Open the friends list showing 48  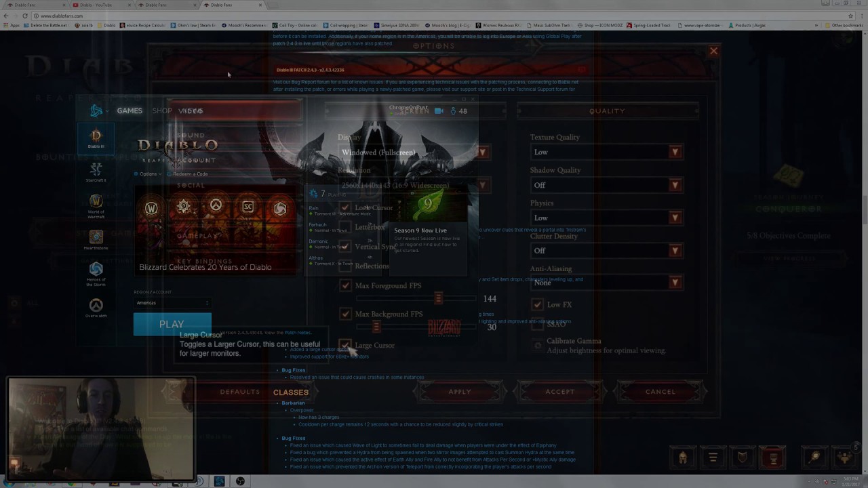coord(459,111)
